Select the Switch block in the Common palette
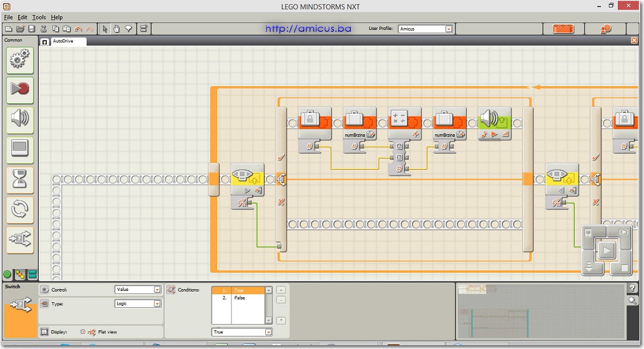This screenshot has width=644, height=349. [20, 240]
